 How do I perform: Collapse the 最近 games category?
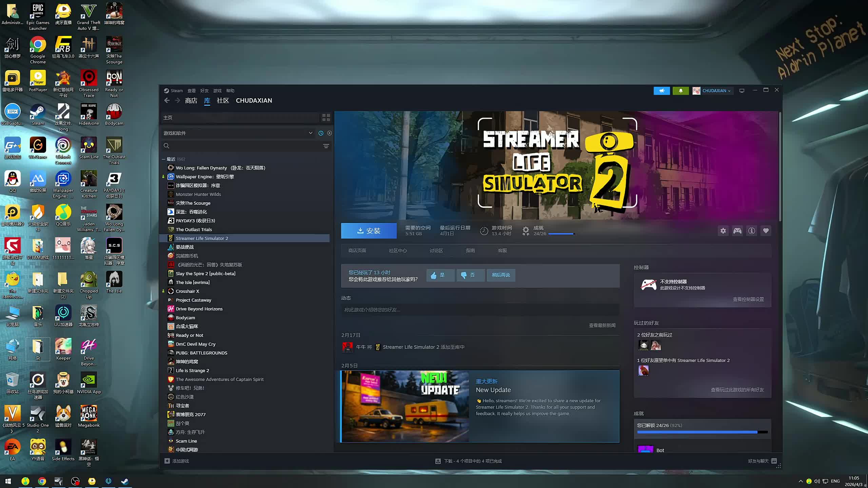(x=163, y=159)
